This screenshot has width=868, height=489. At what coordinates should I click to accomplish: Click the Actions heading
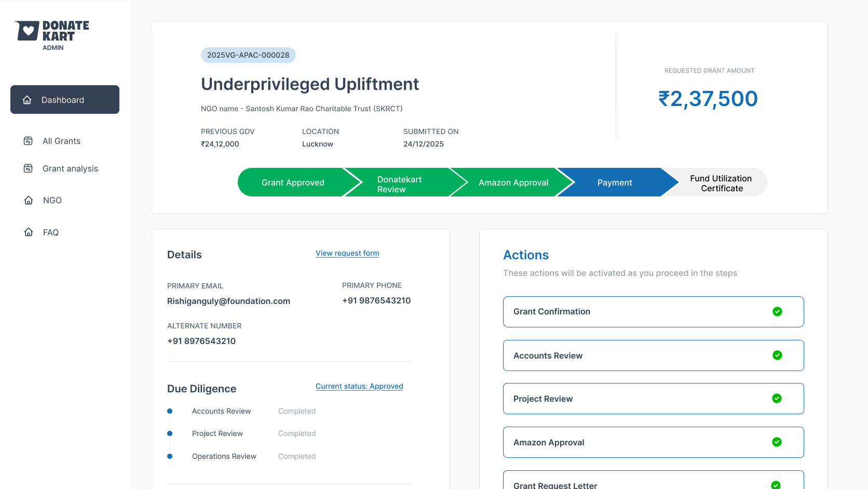(526, 255)
